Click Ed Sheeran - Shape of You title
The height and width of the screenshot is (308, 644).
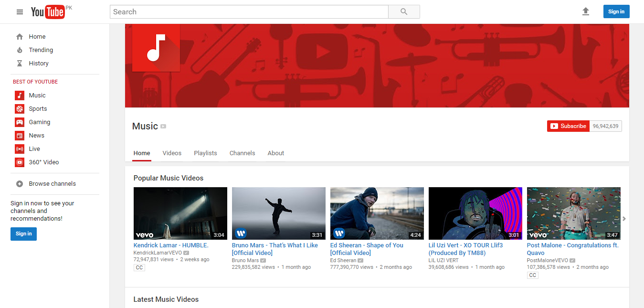click(x=367, y=249)
